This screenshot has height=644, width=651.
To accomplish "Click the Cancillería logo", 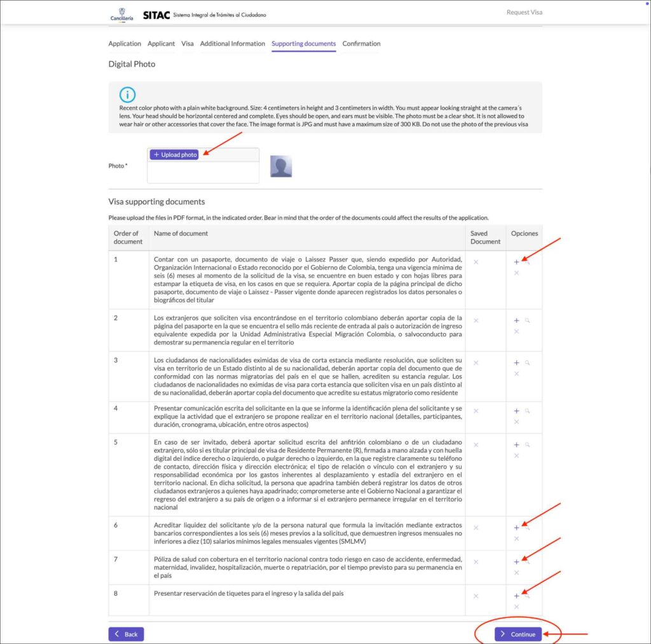I will (x=121, y=13).
